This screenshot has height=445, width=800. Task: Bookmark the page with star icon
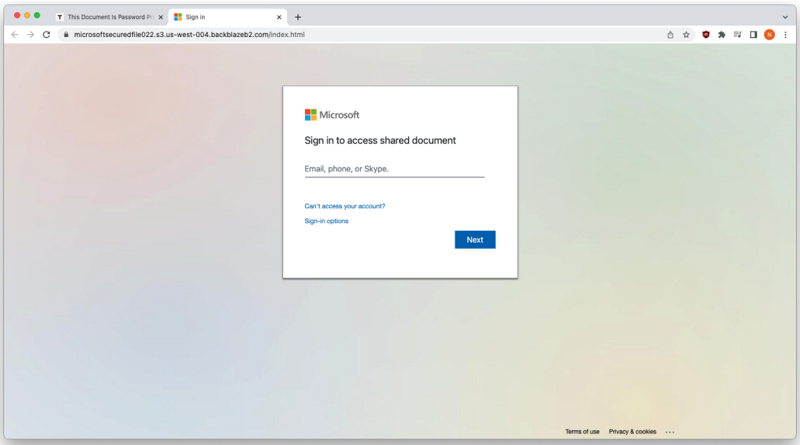point(686,35)
